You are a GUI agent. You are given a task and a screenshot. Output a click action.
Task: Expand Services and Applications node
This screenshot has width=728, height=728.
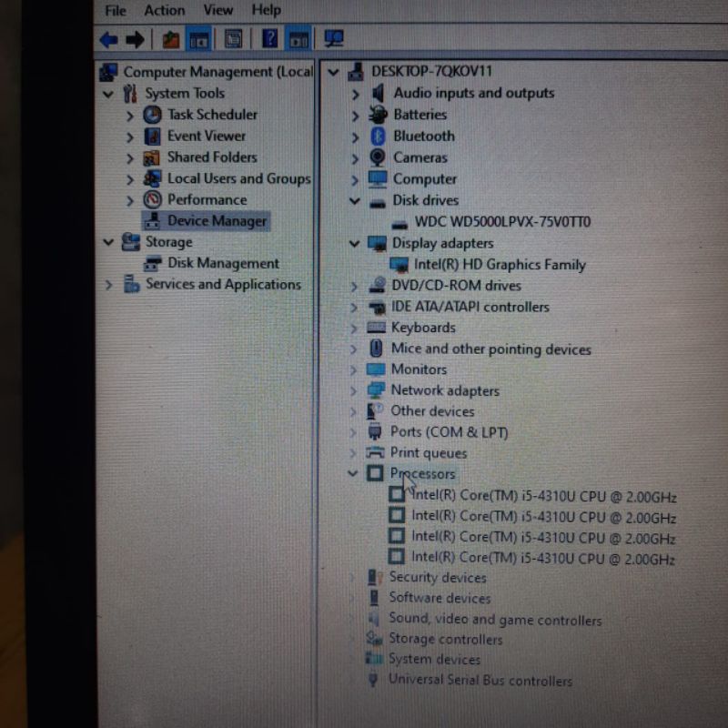(x=108, y=285)
